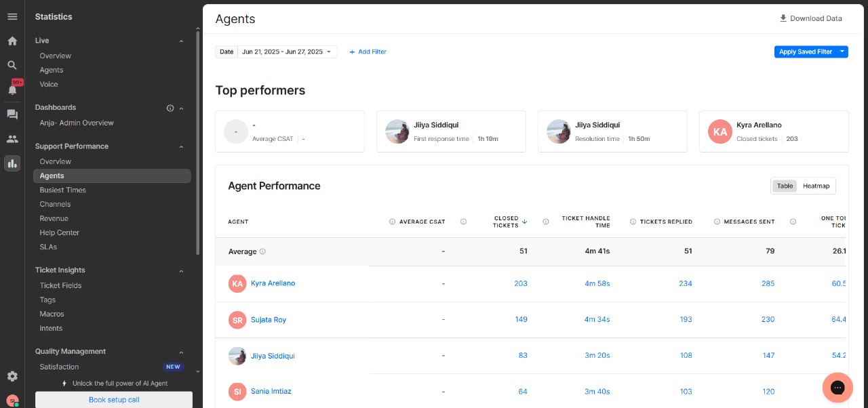
Task: Open Sujata Roy agent link
Action: point(269,320)
